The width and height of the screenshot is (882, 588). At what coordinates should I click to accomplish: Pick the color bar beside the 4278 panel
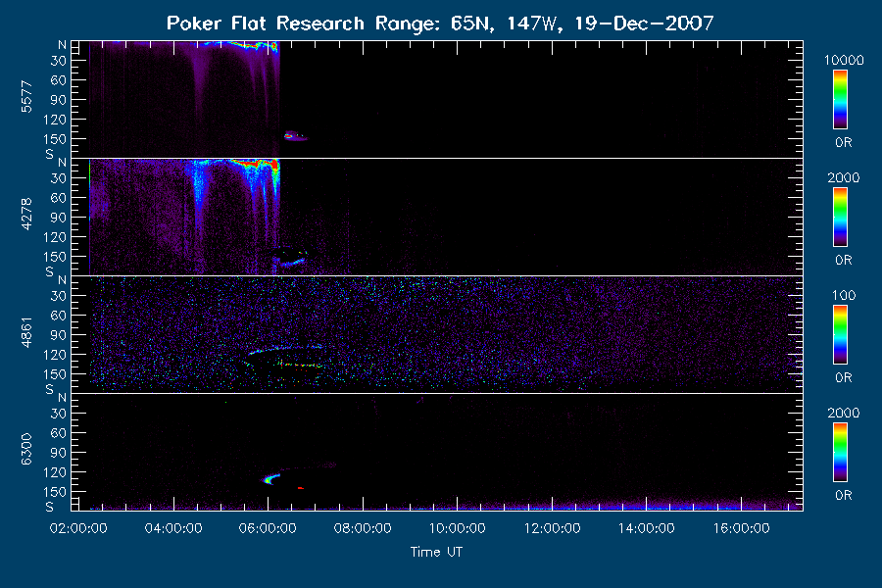point(841,218)
